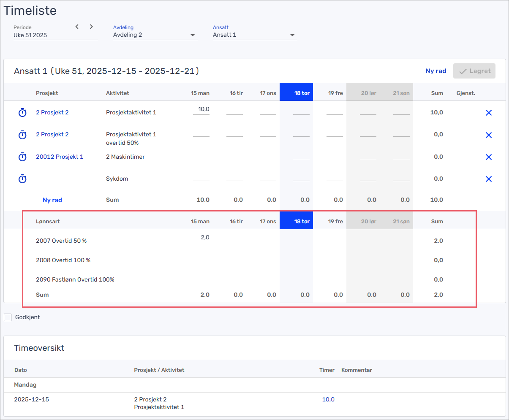
Task: Remove the Sykdom row
Action: (x=489, y=179)
